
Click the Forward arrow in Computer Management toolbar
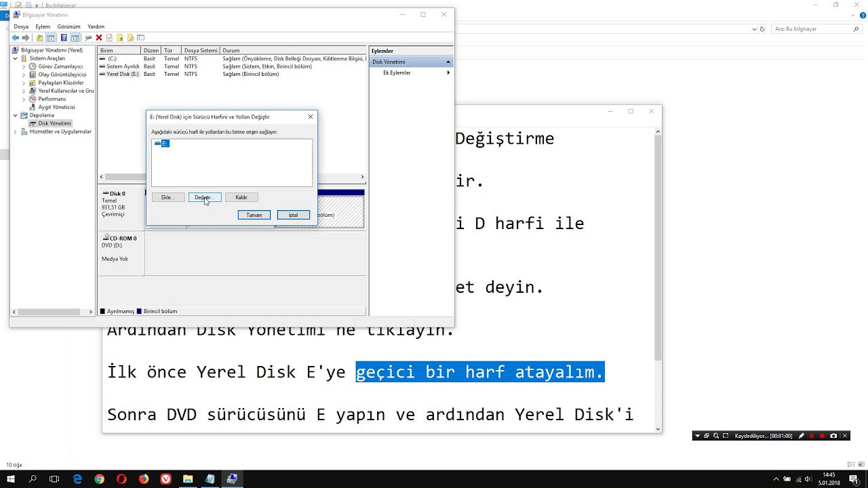26,38
